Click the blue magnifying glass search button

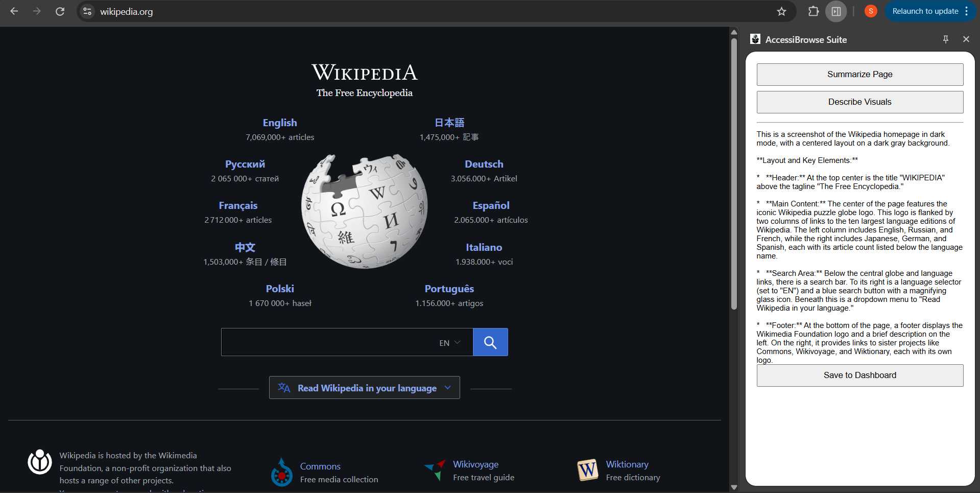coord(490,342)
